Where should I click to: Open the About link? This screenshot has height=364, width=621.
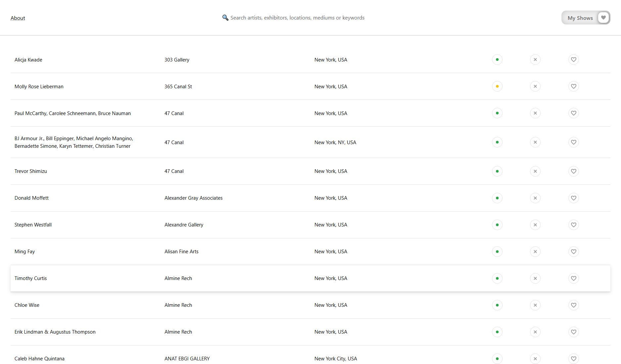pyautogui.click(x=18, y=18)
